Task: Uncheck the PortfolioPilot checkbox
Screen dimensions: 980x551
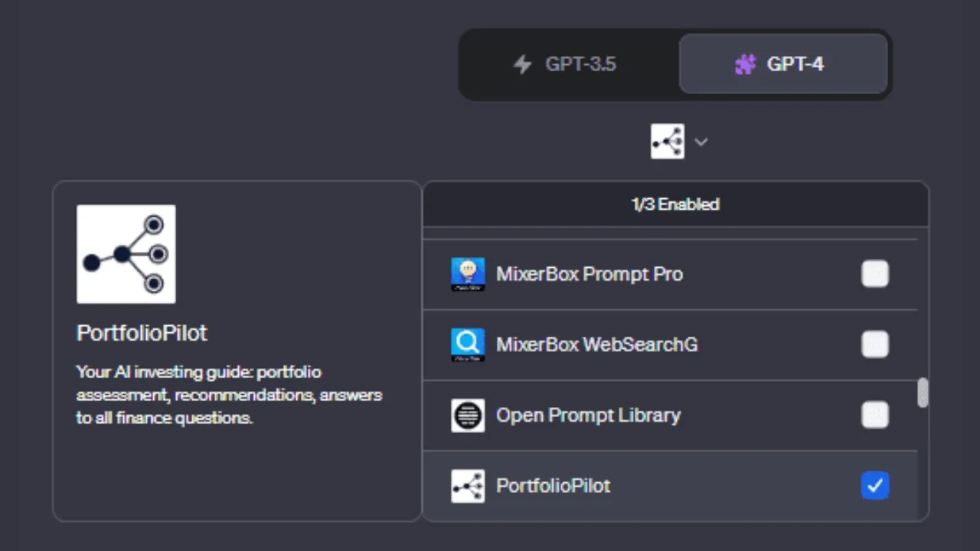Action: point(875,485)
